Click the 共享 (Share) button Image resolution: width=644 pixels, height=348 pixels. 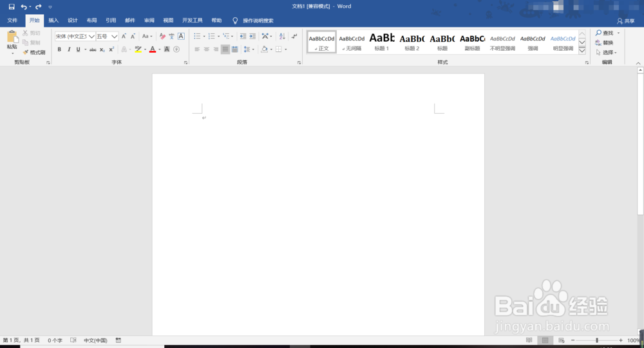pos(626,21)
